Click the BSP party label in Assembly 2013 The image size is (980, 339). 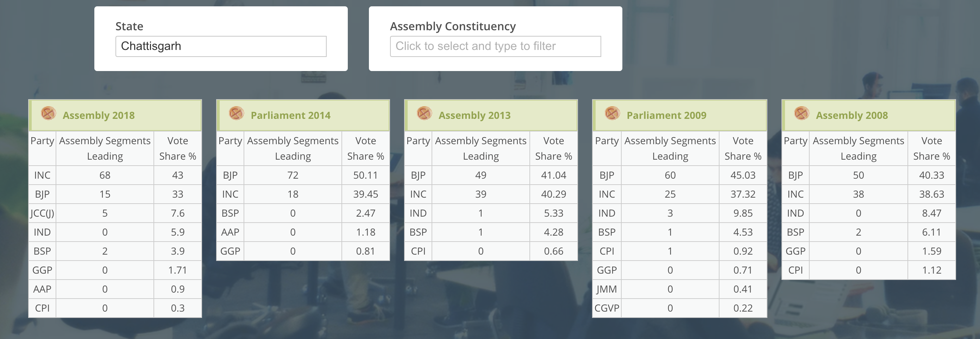click(418, 232)
